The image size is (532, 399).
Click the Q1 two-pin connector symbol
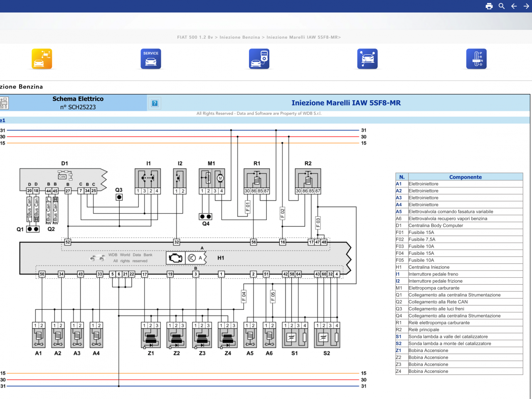tap(33, 229)
